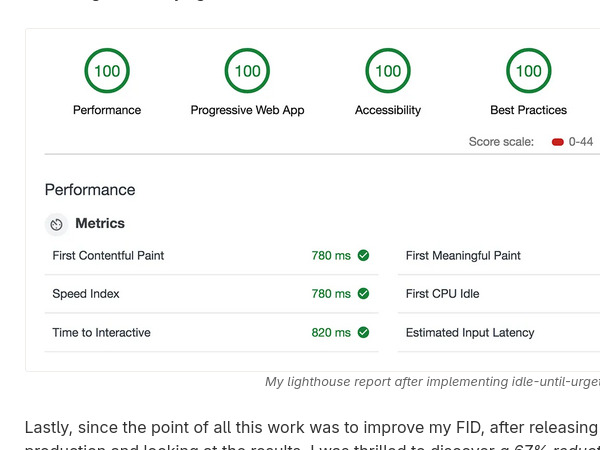Click the stopwatch icon beside Metrics
The width and height of the screenshot is (600, 450).
click(57, 224)
